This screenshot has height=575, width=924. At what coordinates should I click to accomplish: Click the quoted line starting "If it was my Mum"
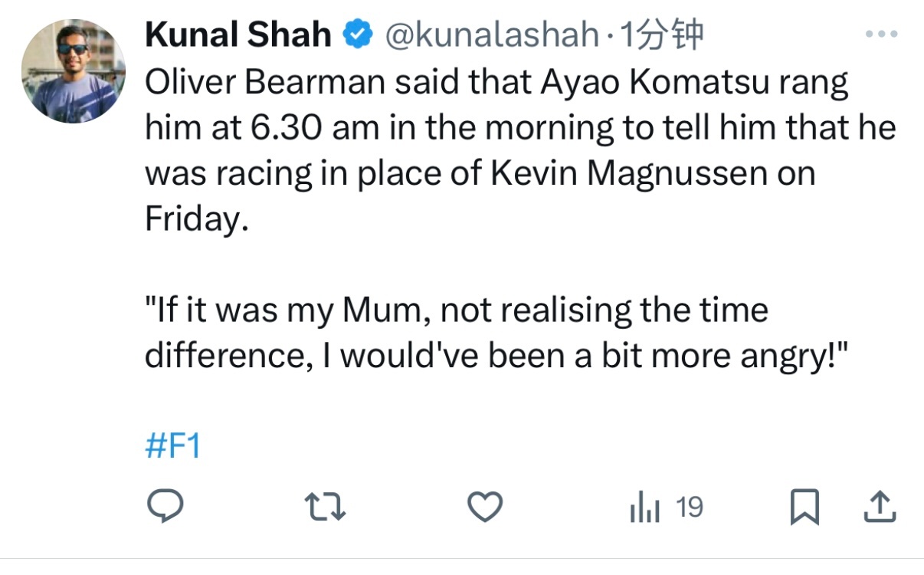456,310
